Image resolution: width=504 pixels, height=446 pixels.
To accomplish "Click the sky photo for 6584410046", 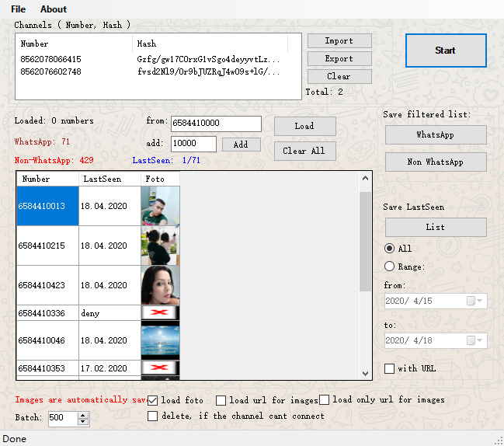I will coord(160,340).
